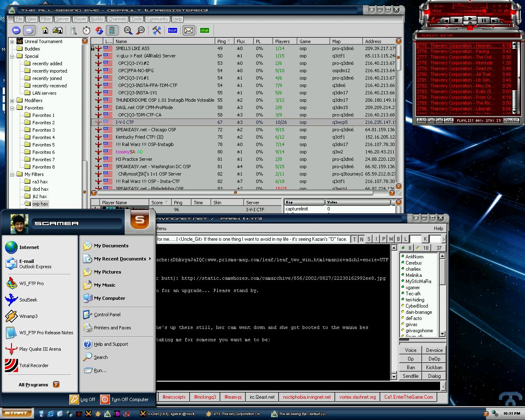Select the osp hax filter
Image resolution: width=525 pixels, height=420 pixels.
(40, 204)
